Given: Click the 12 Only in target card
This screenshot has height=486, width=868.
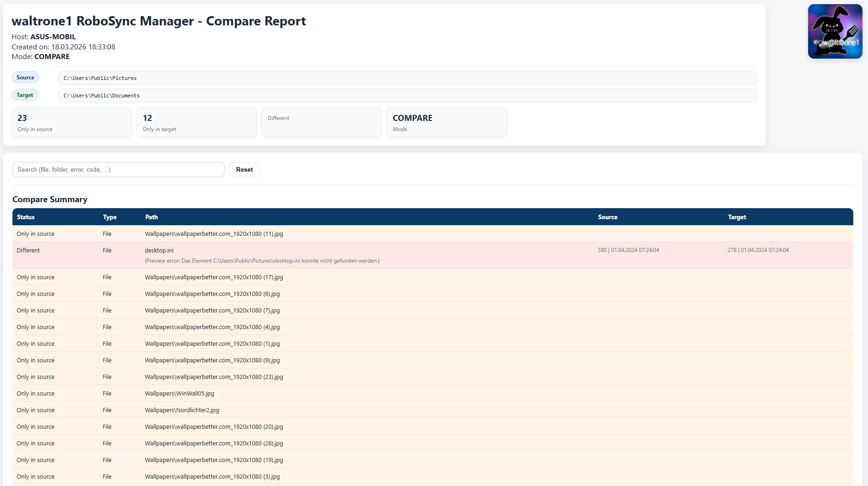Looking at the screenshot, I should (196, 123).
